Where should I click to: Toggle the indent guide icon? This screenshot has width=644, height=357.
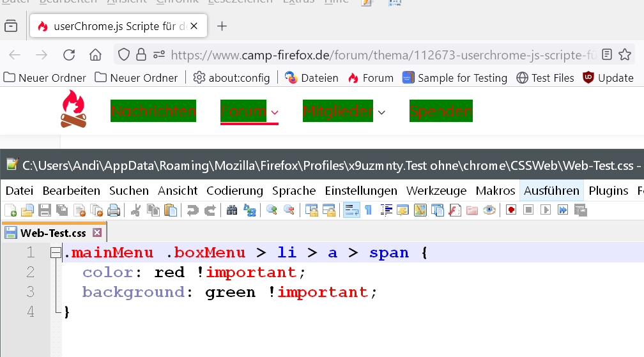pyautogui.click(x=386, y=211)
